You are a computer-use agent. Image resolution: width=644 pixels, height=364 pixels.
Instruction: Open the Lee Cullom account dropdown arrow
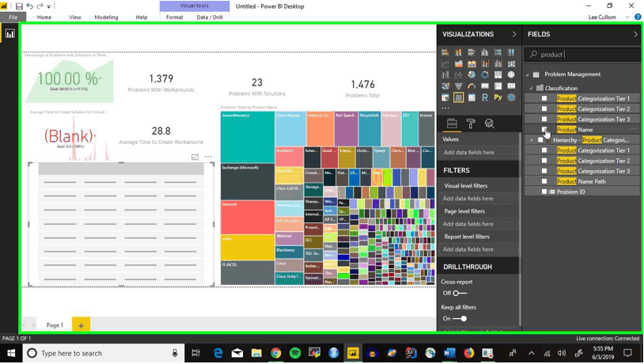tap(627, 17)
